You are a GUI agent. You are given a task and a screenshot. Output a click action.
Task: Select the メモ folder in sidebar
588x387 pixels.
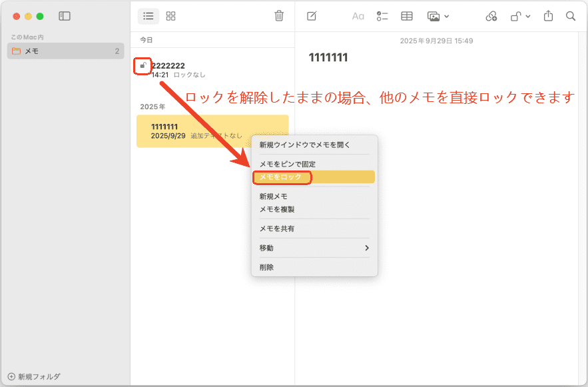coord(65,51)
